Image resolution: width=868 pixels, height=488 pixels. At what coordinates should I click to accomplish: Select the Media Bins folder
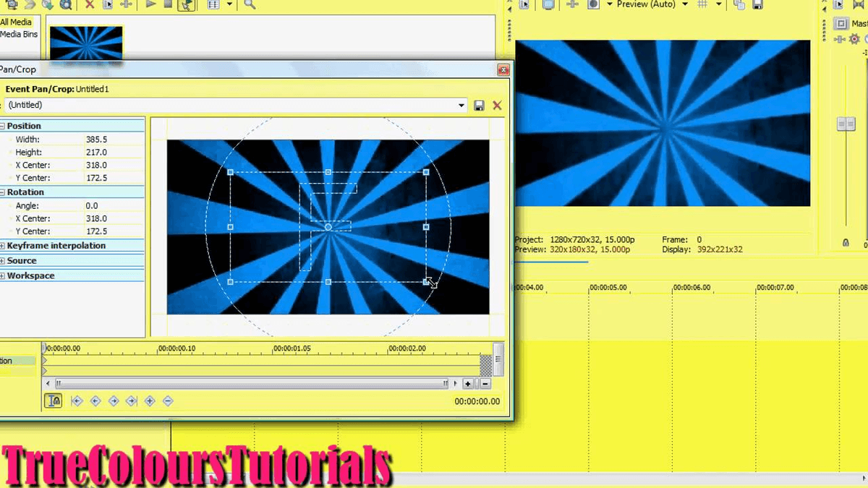(19, 34)
